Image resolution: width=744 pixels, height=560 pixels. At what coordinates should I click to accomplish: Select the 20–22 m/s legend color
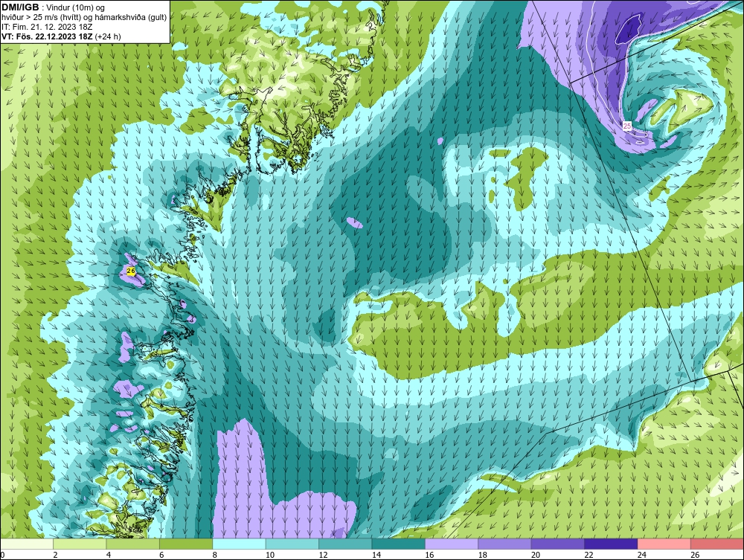558,544
